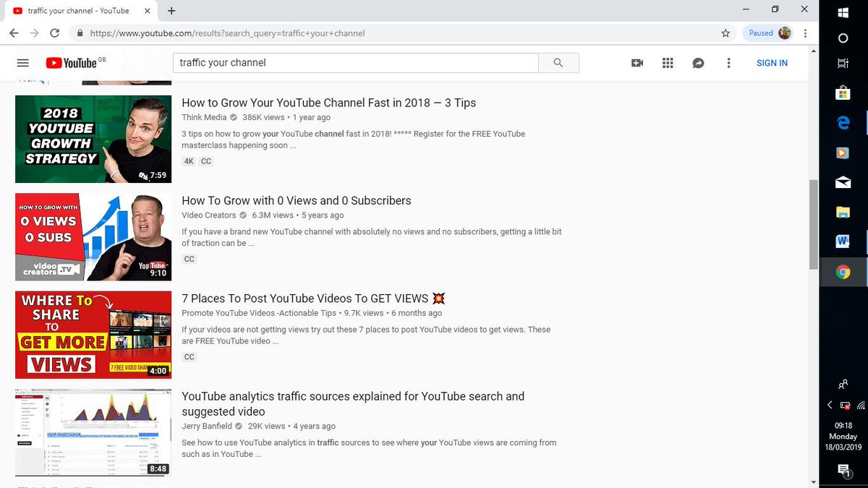Click scrollbar down arrow
Image resolution: width=868 pixels, height=488 pixels.
tap(813, 482)
